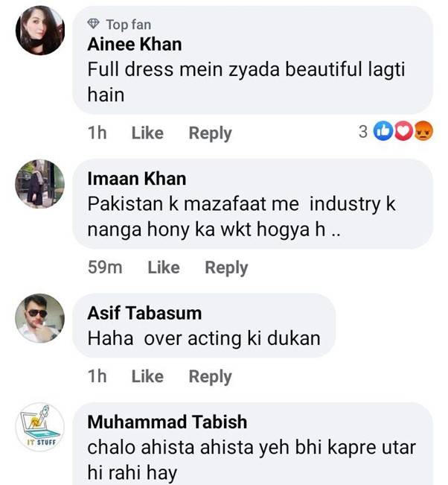Click the 59m timestamp on Imaan's comment

103,267
